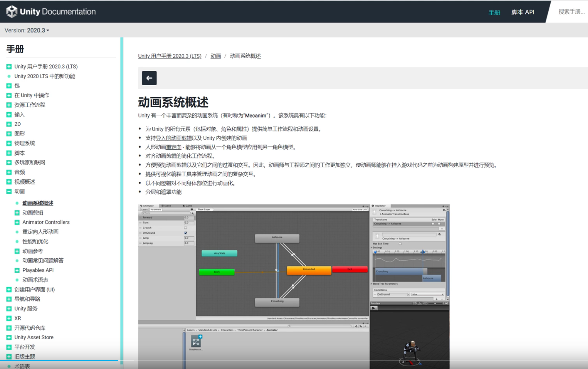
Task: Open the Version 2020.3 dropdown
Action: pyautogui.click(x=27, y=30)
